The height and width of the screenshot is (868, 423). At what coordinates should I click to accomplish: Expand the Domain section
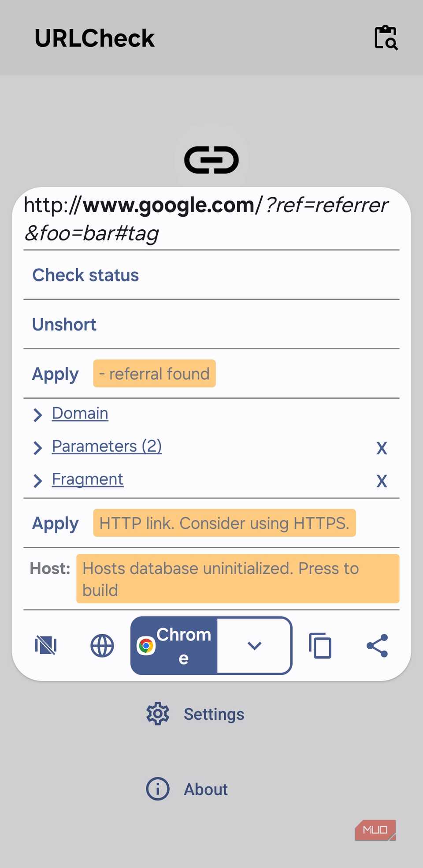80,414
